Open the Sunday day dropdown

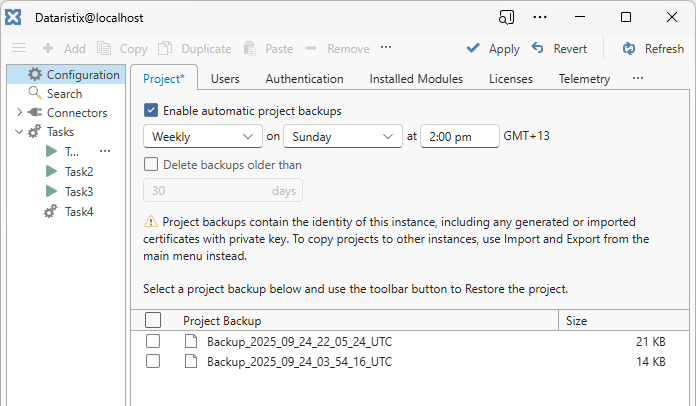(x=343, y=136)
